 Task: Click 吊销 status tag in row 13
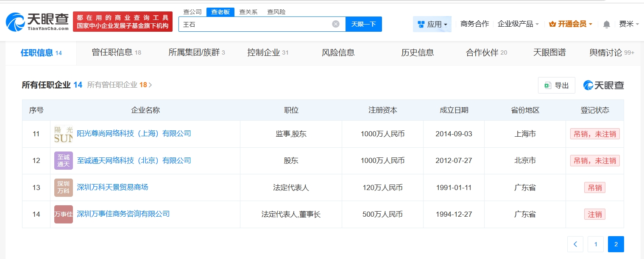pyautogui.click(x=595, y=187)
